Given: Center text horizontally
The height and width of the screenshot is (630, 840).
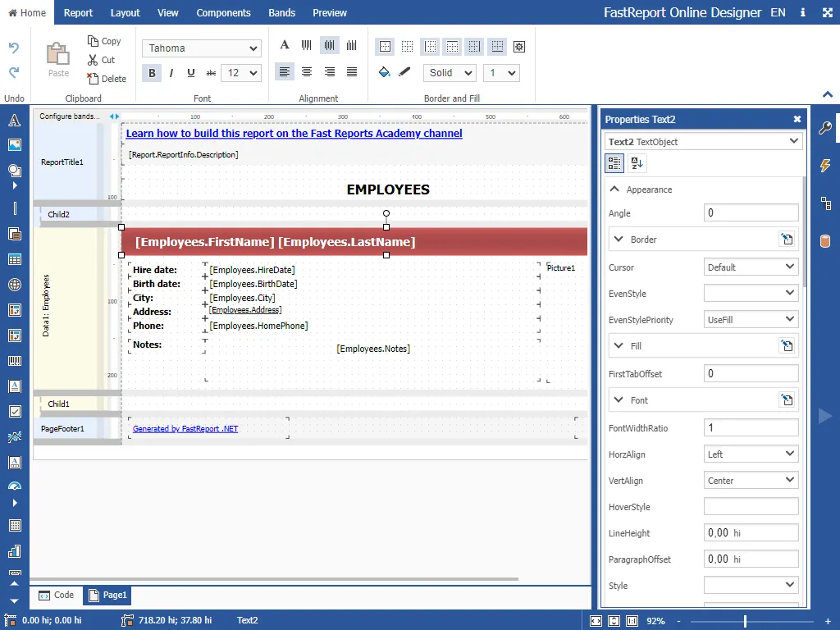Looking at the screenshot, I should click(x=307, y=72).
